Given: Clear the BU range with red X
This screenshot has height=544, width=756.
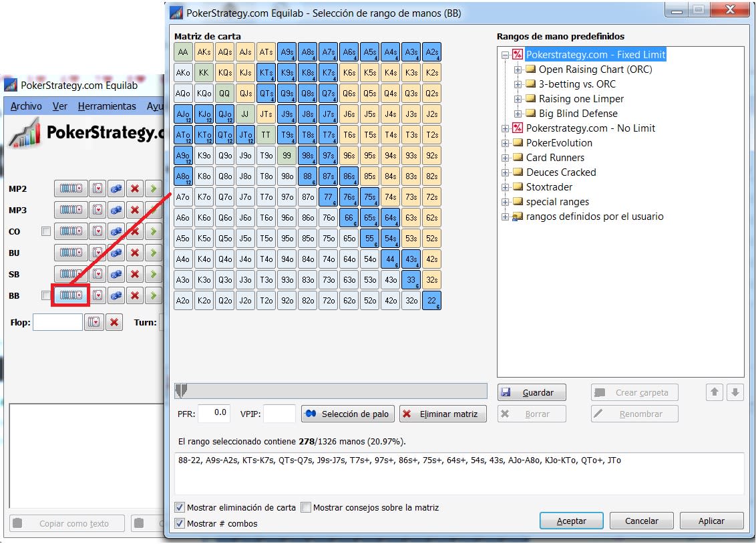Looking at the screenshot, I should pos(135,252).
